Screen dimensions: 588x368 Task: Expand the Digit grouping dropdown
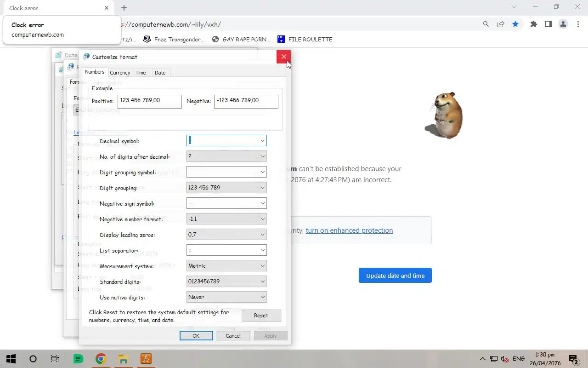226,188
